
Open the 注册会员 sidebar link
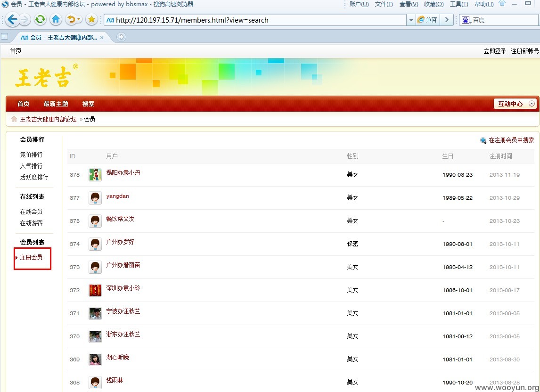coord(32,257)
